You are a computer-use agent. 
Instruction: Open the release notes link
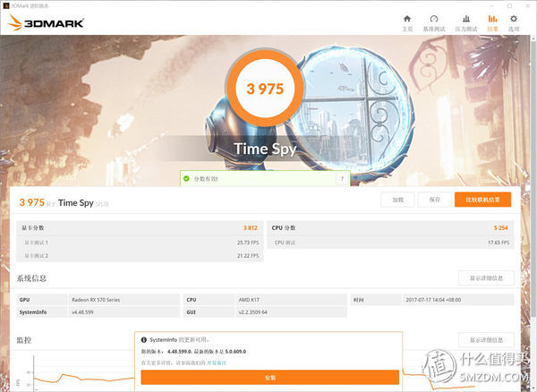[217, 362]
